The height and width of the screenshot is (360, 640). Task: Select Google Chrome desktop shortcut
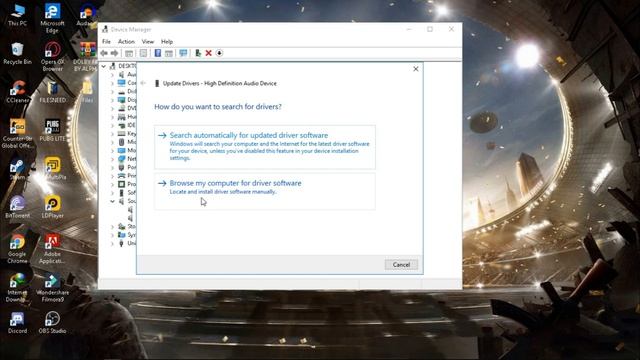(18, 249)
